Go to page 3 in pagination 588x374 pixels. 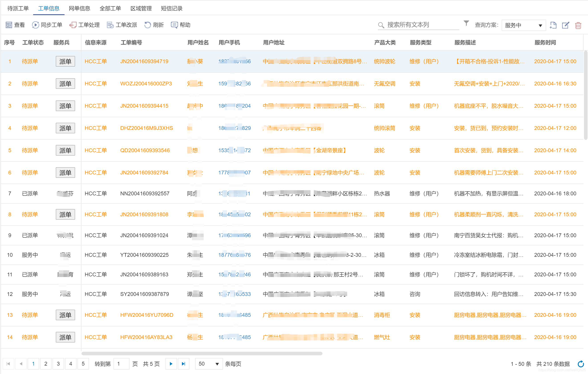point(58,364)
